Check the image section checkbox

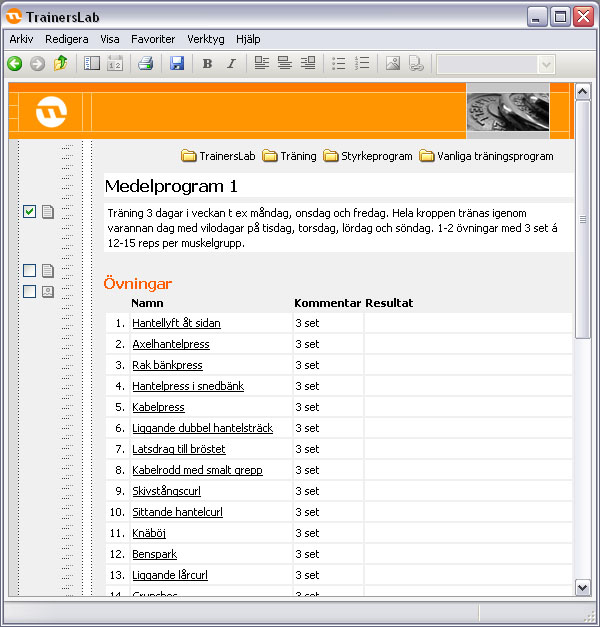[x=29, y=291]
